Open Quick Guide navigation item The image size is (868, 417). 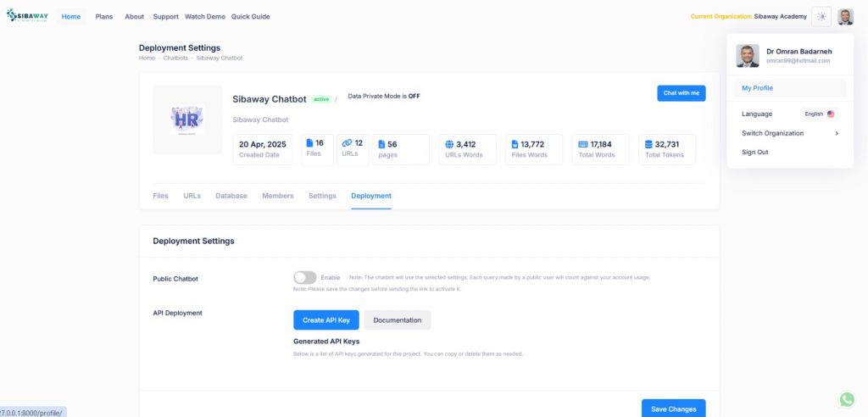[251, 17]
